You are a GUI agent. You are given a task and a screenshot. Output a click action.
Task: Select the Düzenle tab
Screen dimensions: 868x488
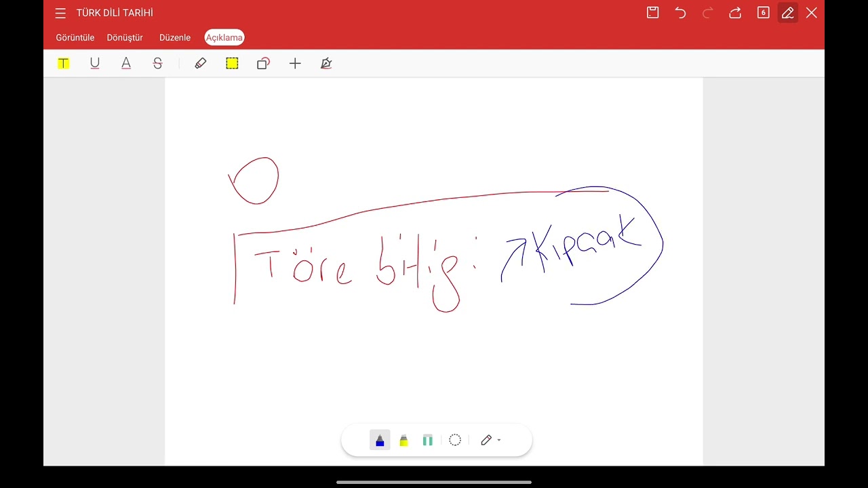pos(175,38)
